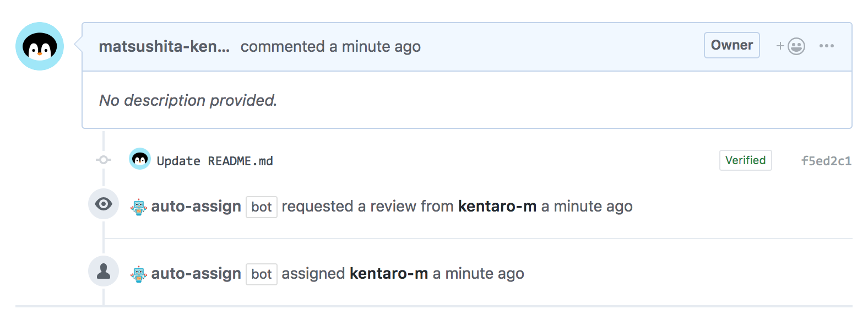This screenshot has height=325, width=868.
Task: Click kentaro-m in the review request event
Action: 497,207
